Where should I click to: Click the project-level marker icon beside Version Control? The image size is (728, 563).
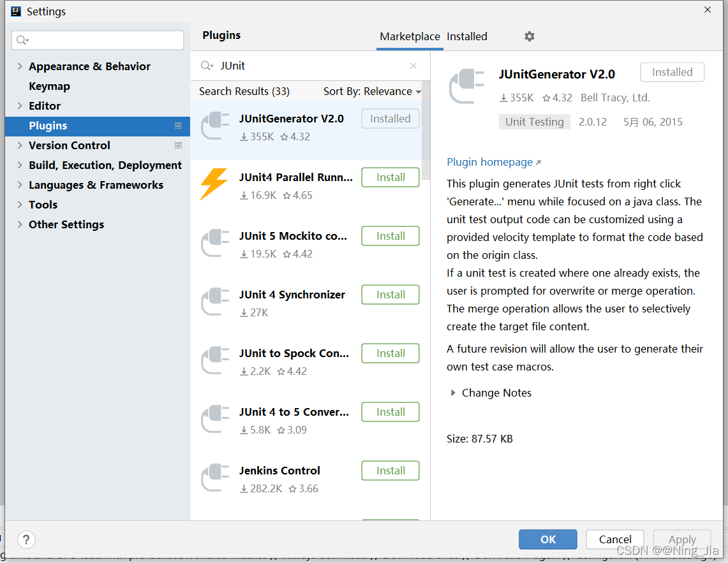[178, 145]
